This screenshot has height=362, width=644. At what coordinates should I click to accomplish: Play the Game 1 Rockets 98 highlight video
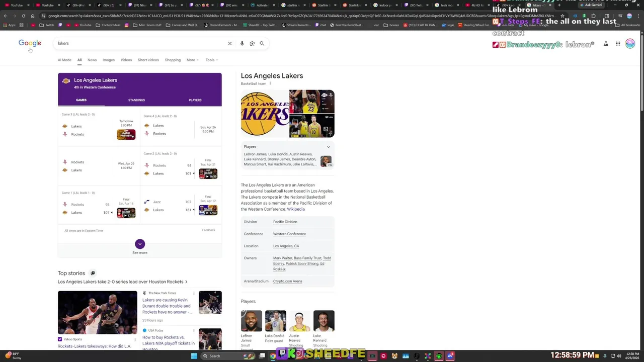click(126, 213)
